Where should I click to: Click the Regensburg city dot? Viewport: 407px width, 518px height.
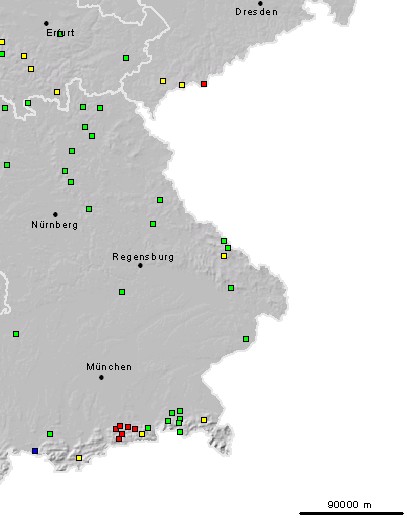coord(140,266)
